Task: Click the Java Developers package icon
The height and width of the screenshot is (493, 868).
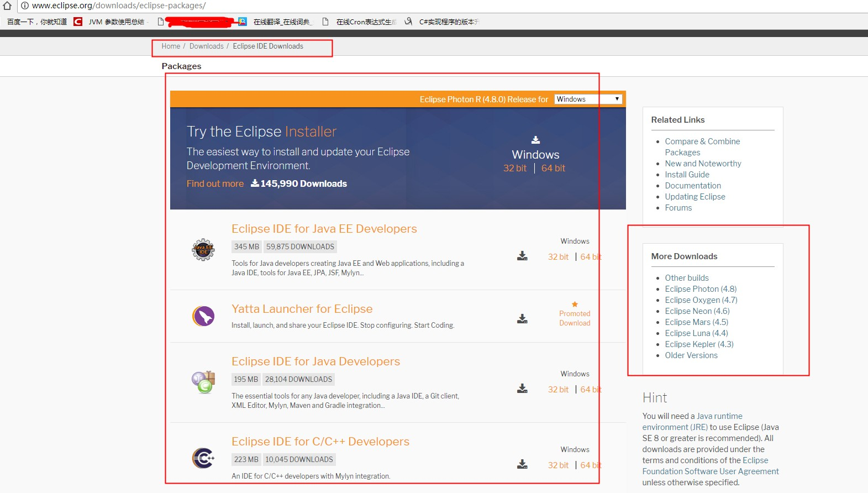Action: click(203, 382)
